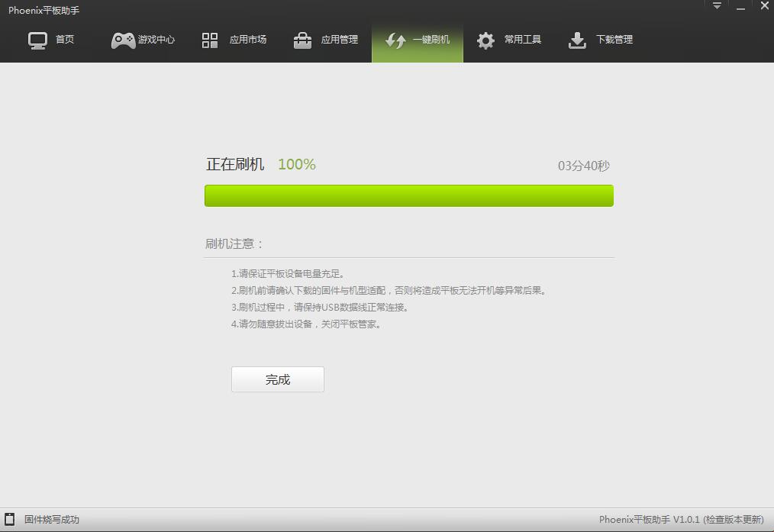Click the green flashing progress bar
This screenshot has width=774, height=532.
[408, 196]
